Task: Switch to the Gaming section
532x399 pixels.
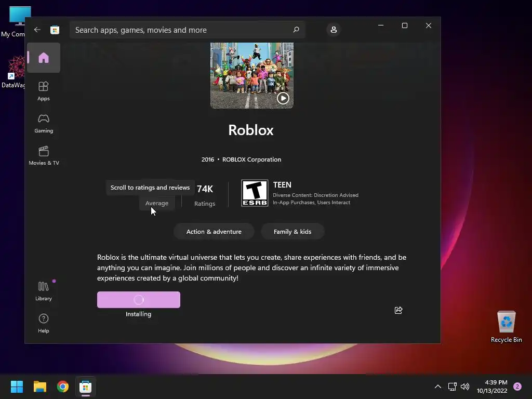Action: (44, 124)
